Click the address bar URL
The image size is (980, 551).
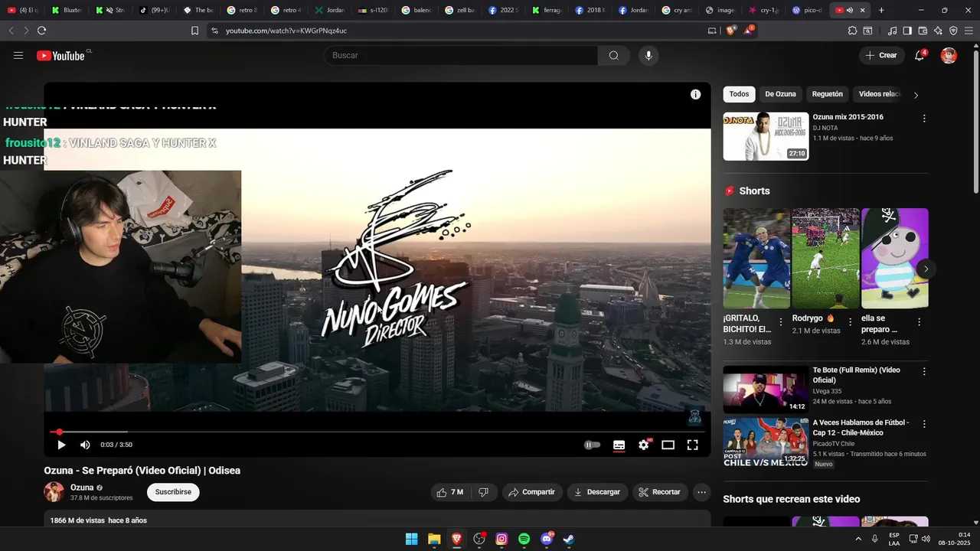click(286, 31)
